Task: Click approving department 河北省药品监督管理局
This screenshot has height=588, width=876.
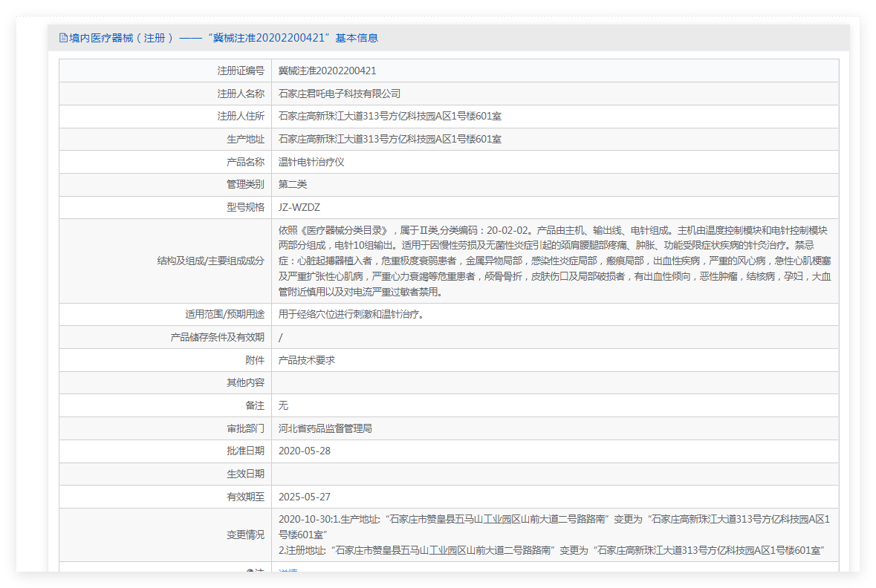Action: 325,428
